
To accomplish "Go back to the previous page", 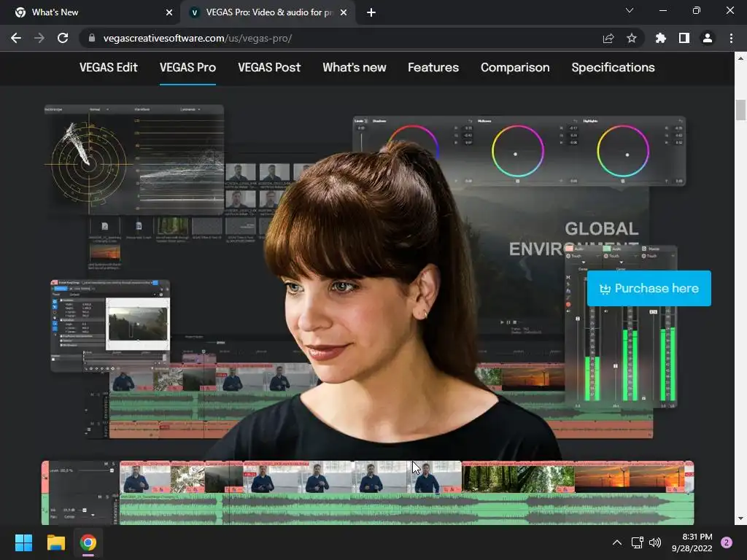I will (x=16, y=38).
